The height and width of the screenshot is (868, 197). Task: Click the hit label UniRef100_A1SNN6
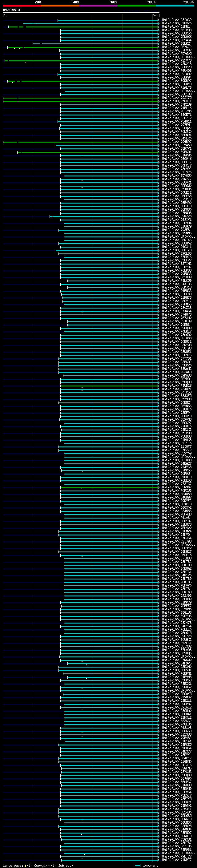(x=177, y=233)
